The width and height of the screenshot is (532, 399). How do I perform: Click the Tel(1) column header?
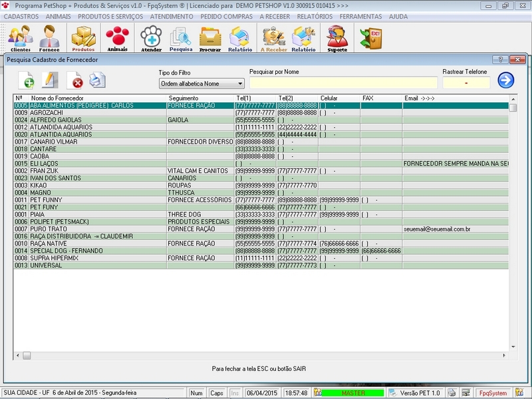point(255,98)
